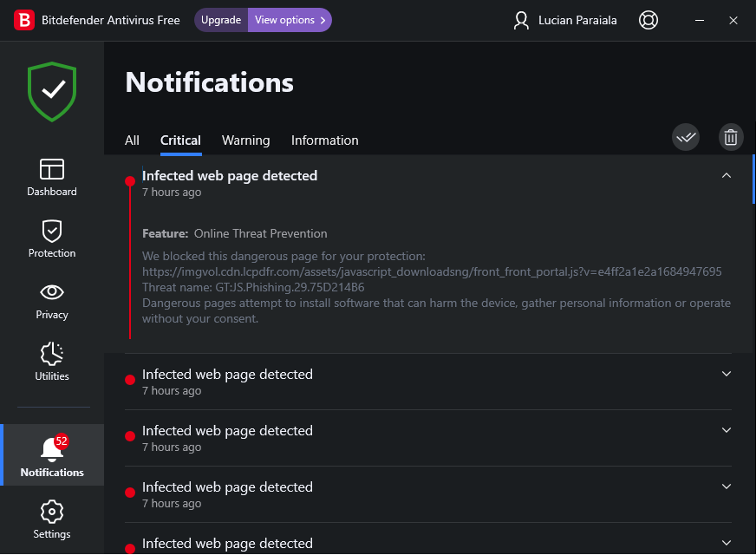Switch to the All notifications tab

[132, 140]
